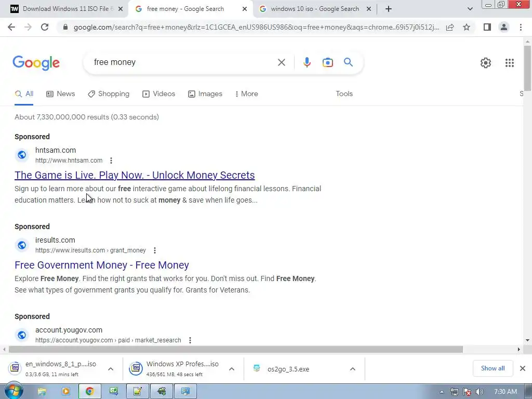Viewport: 532px width, 399px height.
Task: Close the windows 10 iso search tab
Action: tap(369, 9)
